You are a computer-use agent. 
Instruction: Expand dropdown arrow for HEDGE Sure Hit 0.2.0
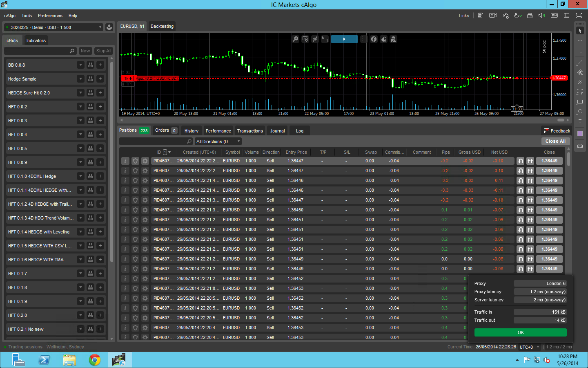pos(80,93)
